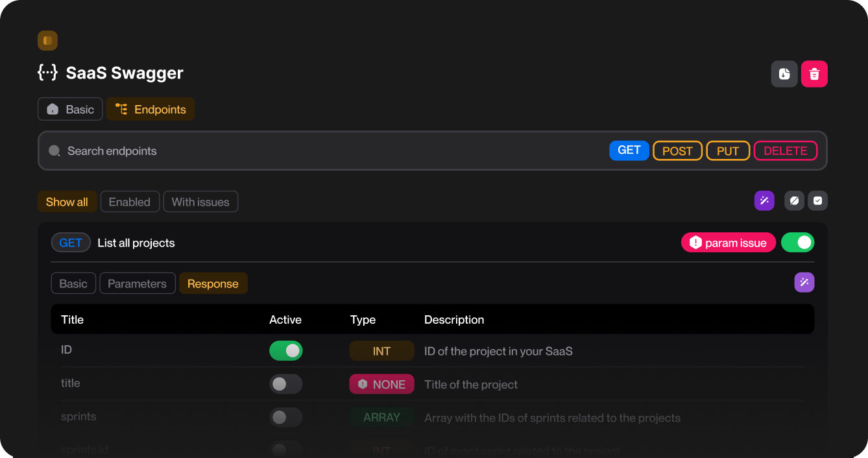868x458 pixels.
Task: Delete using the red trash icon button
Action: tap(814, 74)
